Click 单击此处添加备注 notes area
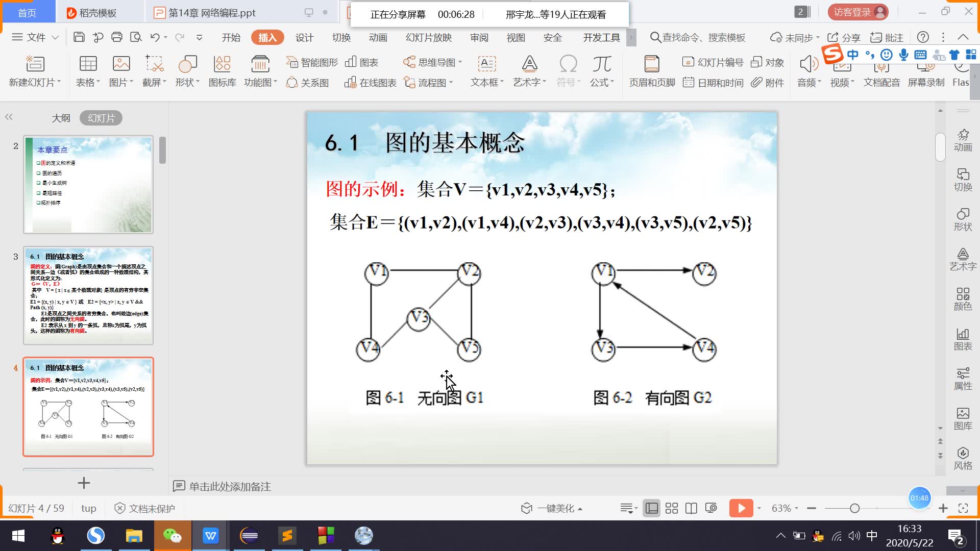980x551 pixels. pyautogui.click(x=230, y=486)
